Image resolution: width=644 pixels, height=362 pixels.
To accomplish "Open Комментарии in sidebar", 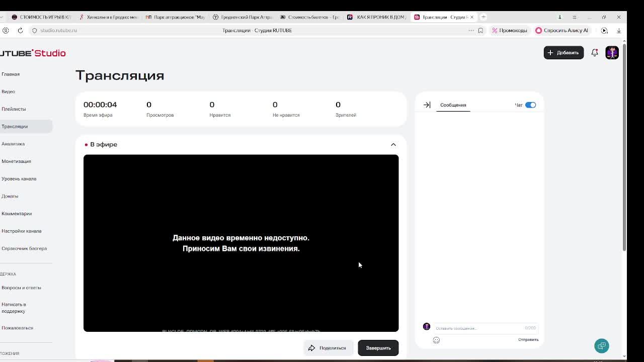I will point(17,214).
